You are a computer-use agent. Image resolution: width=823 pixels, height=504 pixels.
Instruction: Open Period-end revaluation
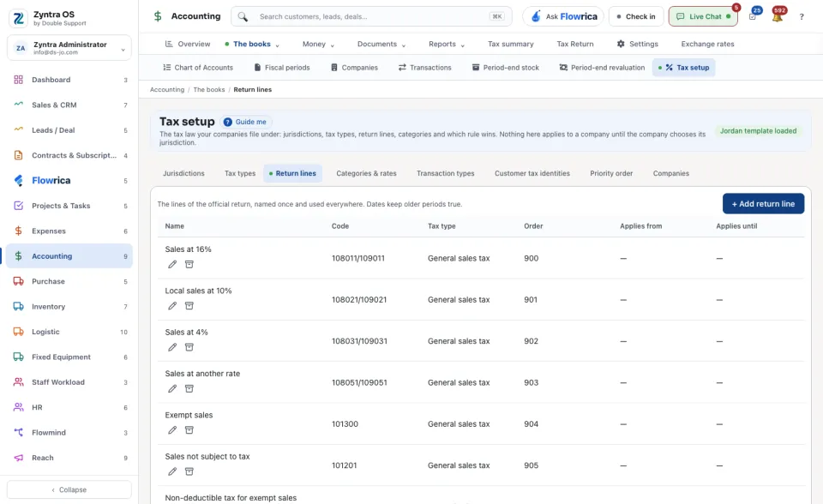[602, 68]
